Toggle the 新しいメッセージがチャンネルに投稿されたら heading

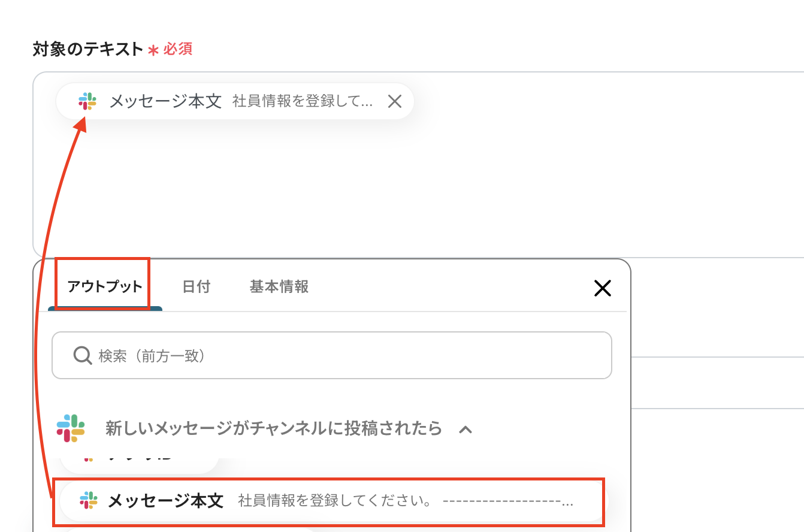tap(273, 428)
